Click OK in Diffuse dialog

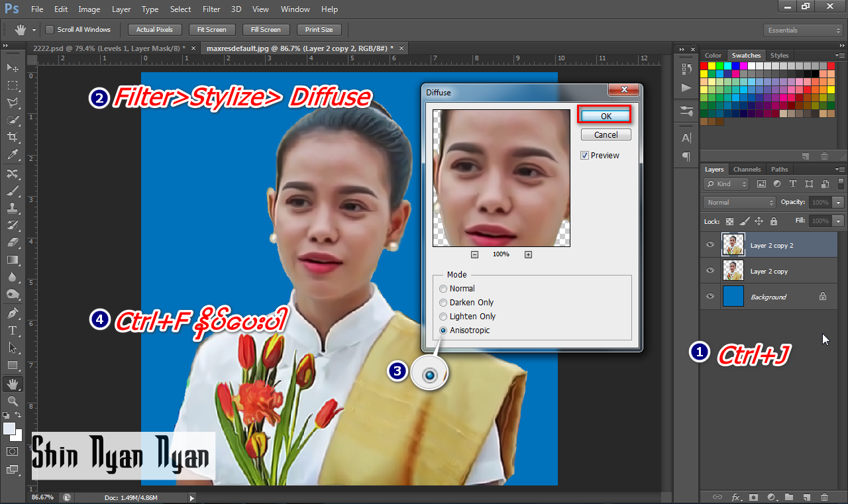(606, 116)
